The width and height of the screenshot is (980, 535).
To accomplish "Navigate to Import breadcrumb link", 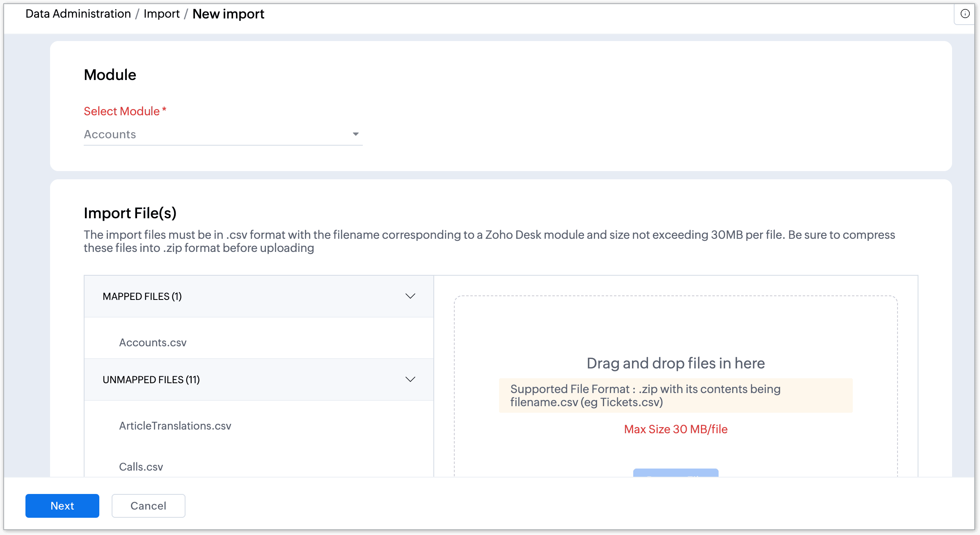I will pyautogui.click(x=161, y=14).
